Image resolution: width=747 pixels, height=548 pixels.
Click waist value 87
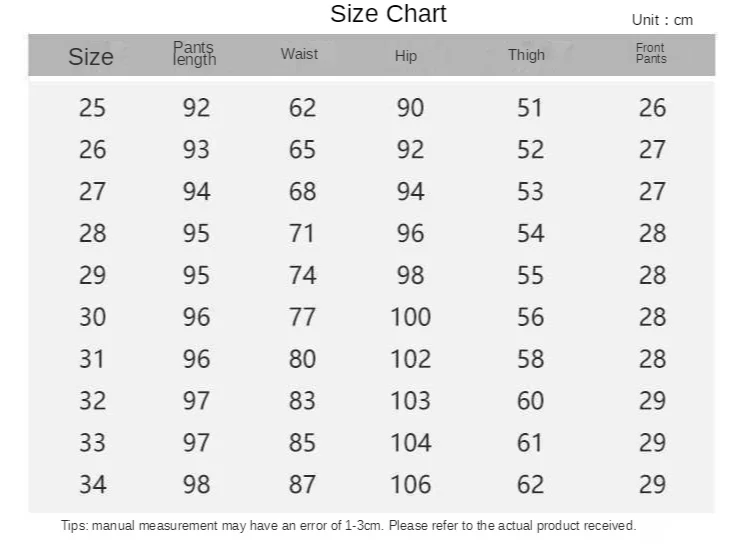click(x=302, y=485)
